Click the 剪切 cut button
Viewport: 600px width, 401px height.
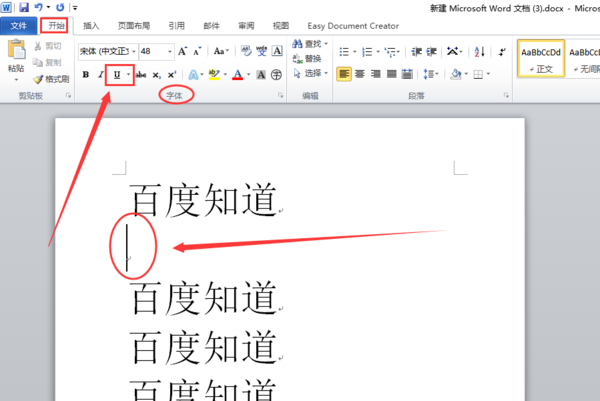pos(47,46)
